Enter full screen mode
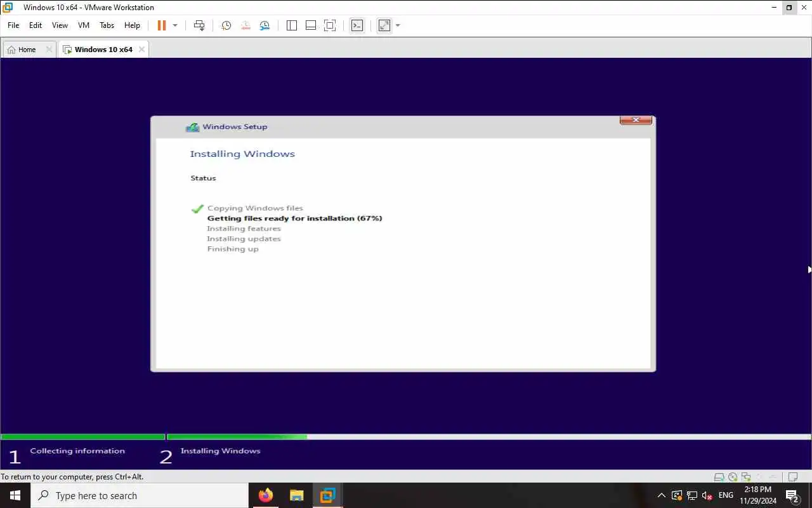The width and height of the screenshot is (812, 508). 330,25
